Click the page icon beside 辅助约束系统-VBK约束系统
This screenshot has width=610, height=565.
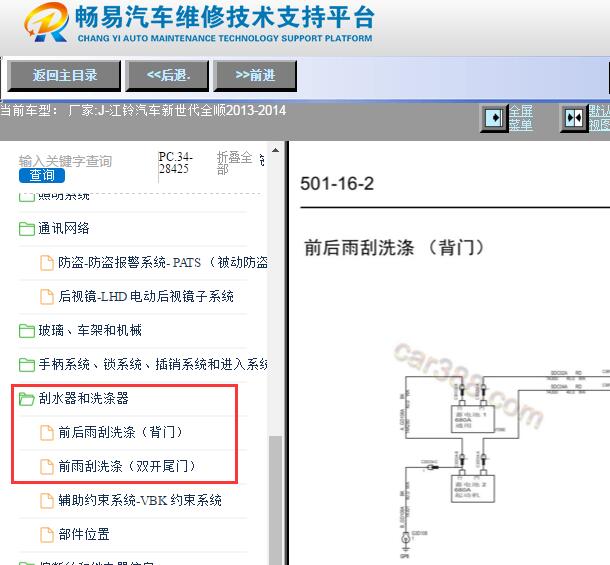[x=47, y=501]
